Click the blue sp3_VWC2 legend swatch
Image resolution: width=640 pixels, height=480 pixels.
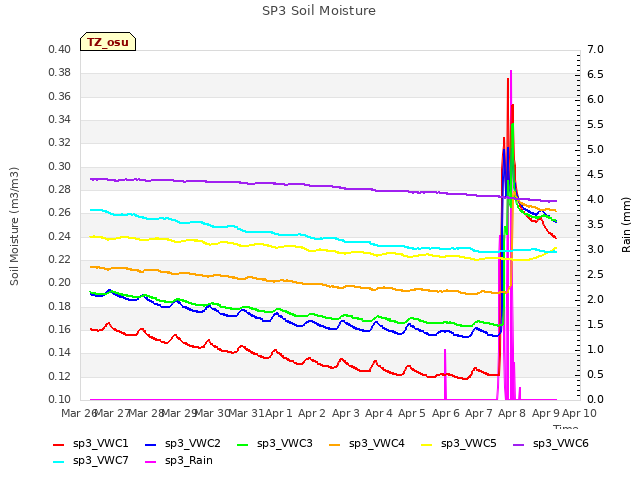tap(151, 444)
